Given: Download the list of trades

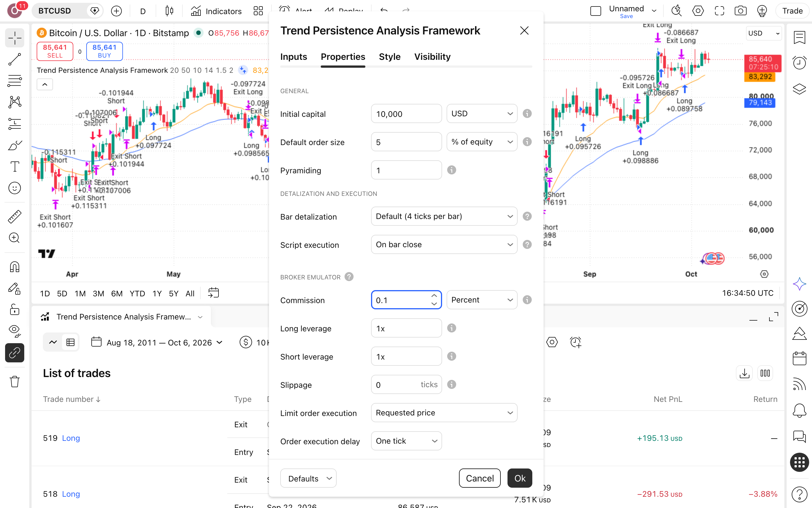Looking at the screenshot, I should click(744, 373).
